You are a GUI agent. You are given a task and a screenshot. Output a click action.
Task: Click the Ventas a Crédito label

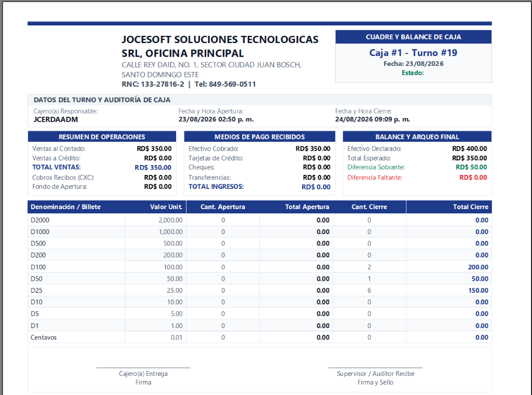tap(56, 158)
